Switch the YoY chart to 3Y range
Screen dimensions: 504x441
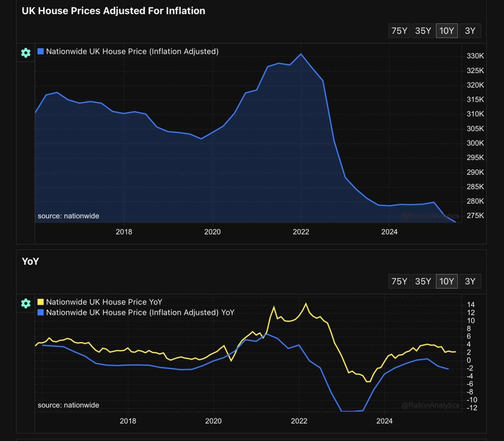click(x=470, y=281)
